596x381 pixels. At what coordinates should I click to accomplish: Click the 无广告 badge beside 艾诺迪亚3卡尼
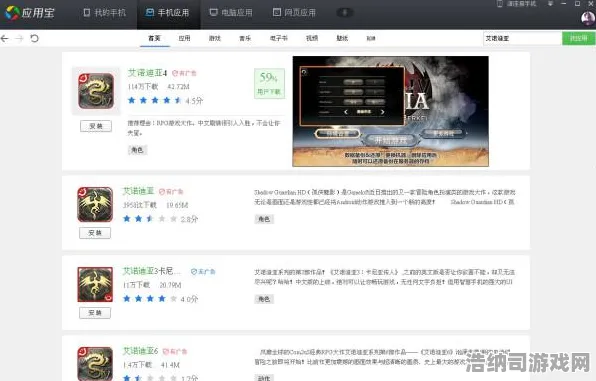pos(203,271)
